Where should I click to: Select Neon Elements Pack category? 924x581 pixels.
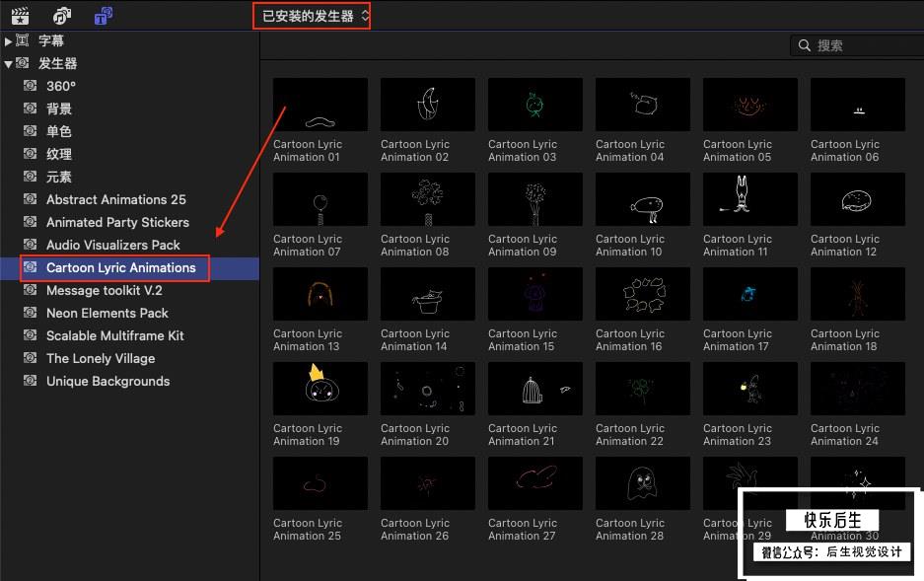point(107,313)
